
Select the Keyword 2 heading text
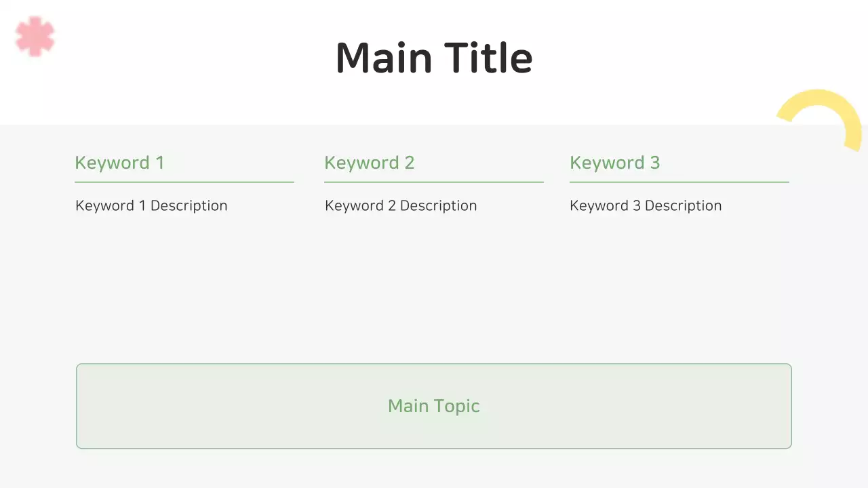[369, 163]
